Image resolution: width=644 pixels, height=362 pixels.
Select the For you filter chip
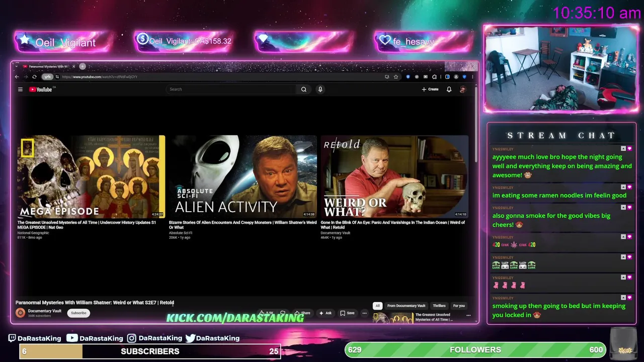click(459, 306)
